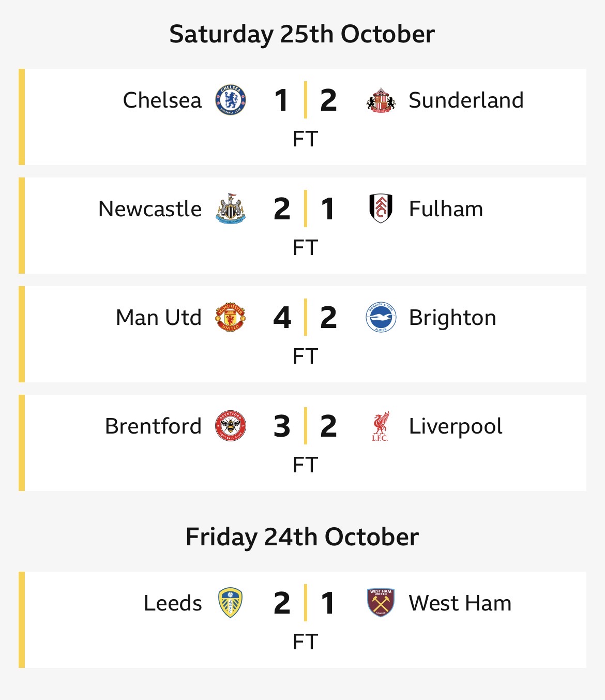This screenshot has height=700, width=605.
Task: Click the Newcastle club crest
Action: [231, 209]
